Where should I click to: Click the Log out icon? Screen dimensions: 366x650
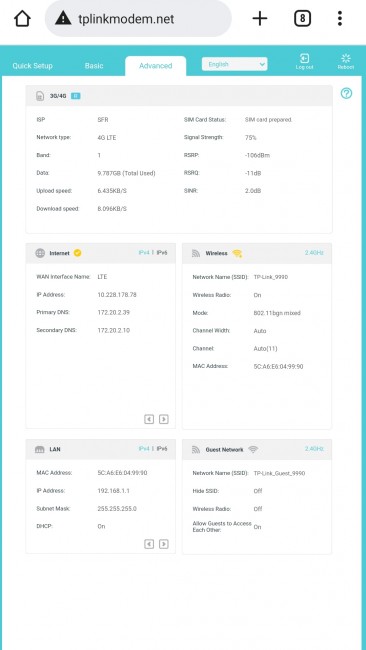(304, 61)
